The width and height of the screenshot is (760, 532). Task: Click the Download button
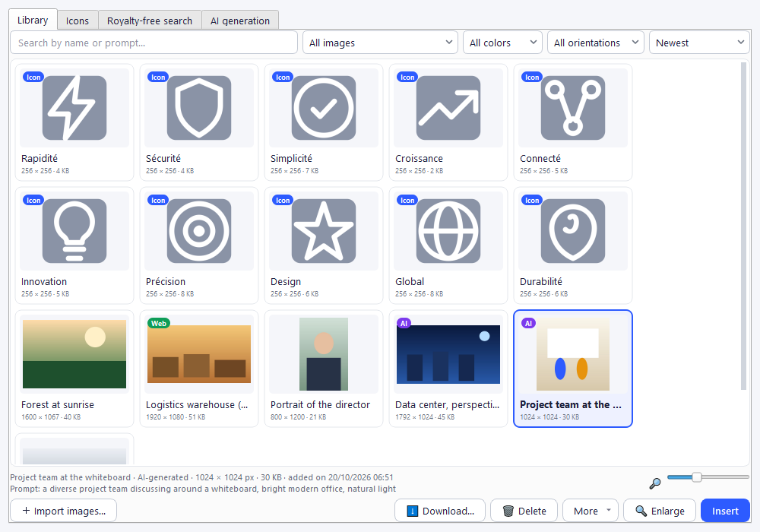point(440,511)
